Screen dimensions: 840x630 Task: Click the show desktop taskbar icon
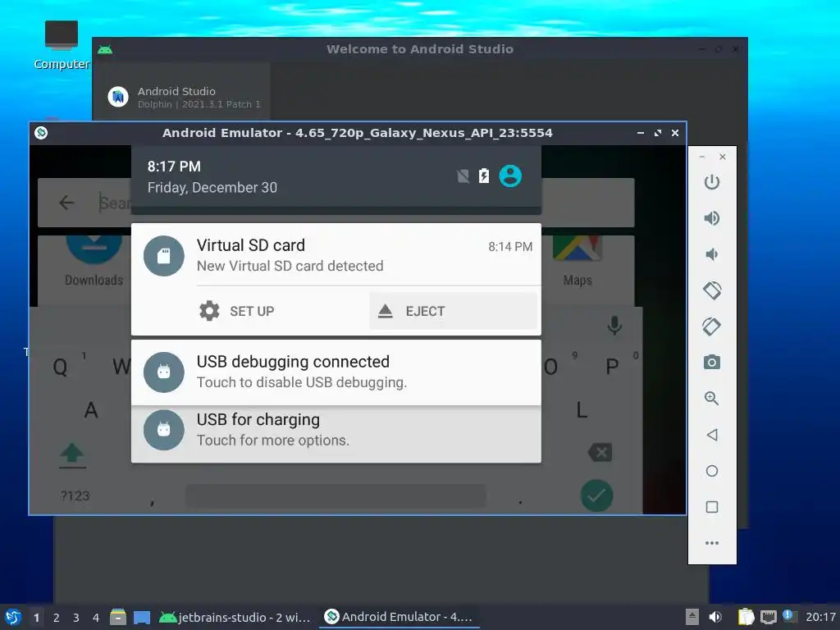point(141,617)
